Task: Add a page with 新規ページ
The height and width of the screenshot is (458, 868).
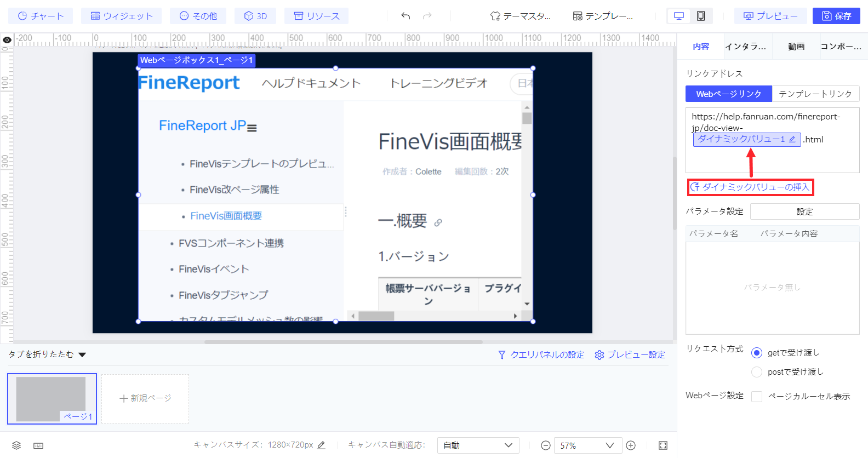Action: click(x=145, y=399)
